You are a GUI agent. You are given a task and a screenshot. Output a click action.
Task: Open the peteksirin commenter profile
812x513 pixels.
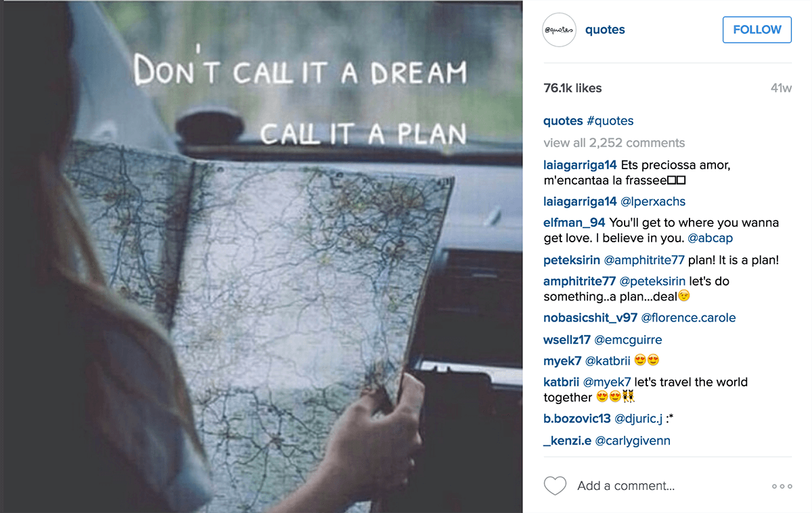(572, 260)
